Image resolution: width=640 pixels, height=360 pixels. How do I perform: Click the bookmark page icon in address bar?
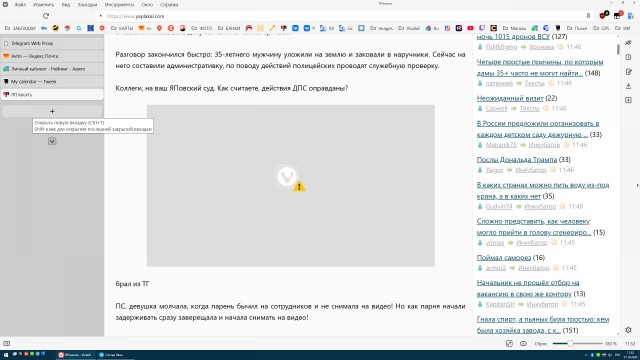[x=588, y=16]
